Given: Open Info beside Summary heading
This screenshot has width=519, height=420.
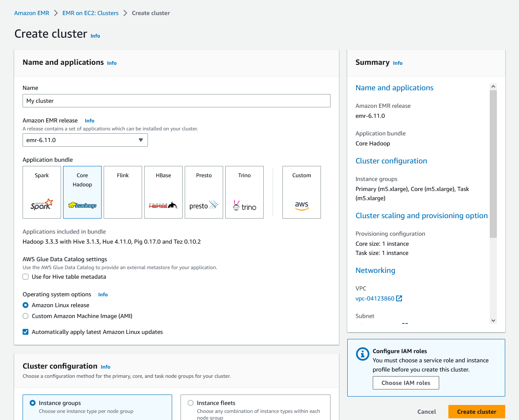Looking at the screenshot, I should point(398,63).
